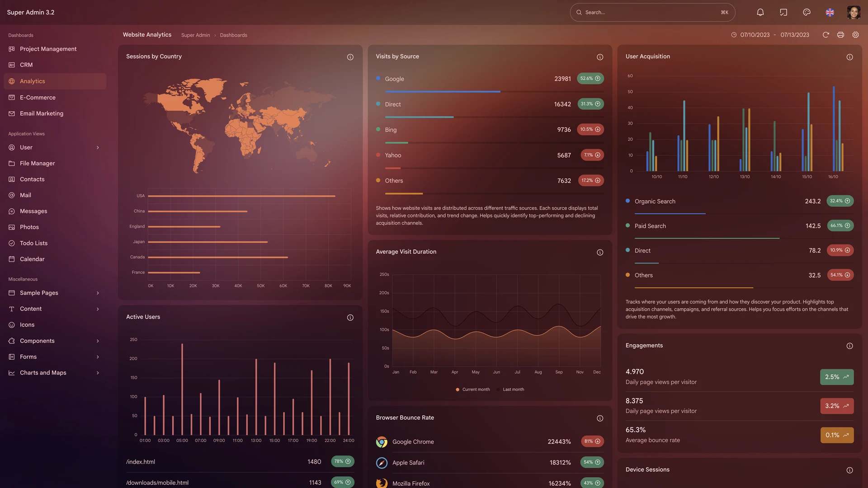Open the Mail view

(x=55, y=195)
